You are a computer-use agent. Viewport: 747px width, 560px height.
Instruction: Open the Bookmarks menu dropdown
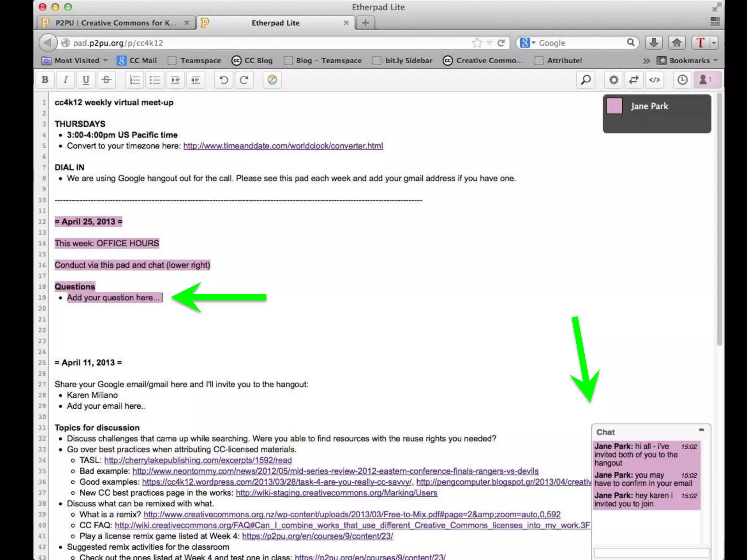(689, 61)
